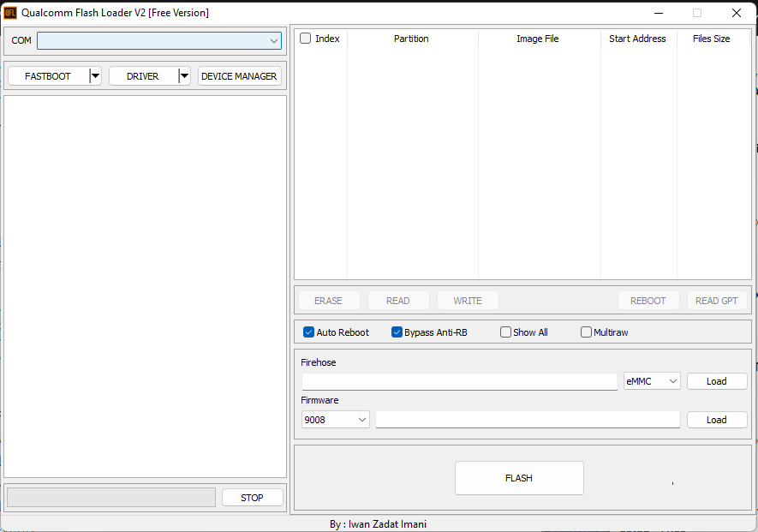This screenshot has width=758, height=532.
Task: Expand the DRIVER dropdown arrow
Action: (x=183, y=75)
